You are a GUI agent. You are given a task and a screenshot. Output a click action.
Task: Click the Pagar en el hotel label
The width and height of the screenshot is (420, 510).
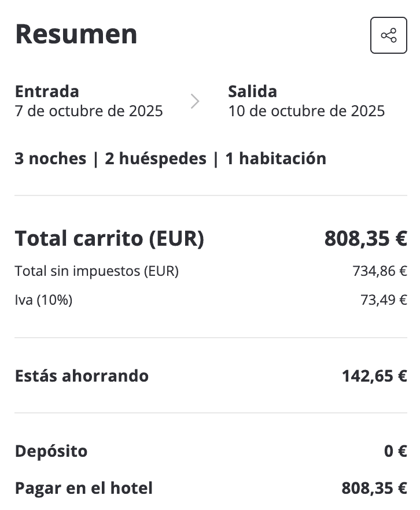click(84, 488)
